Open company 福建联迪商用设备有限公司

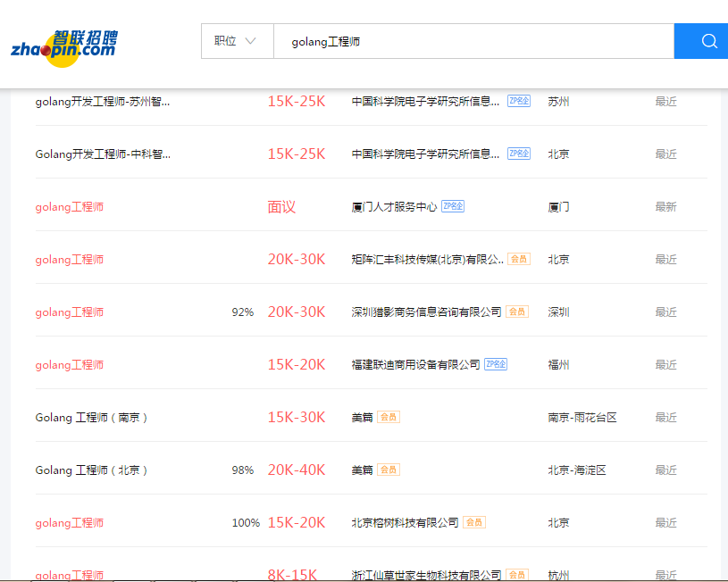tap(415, 365)
